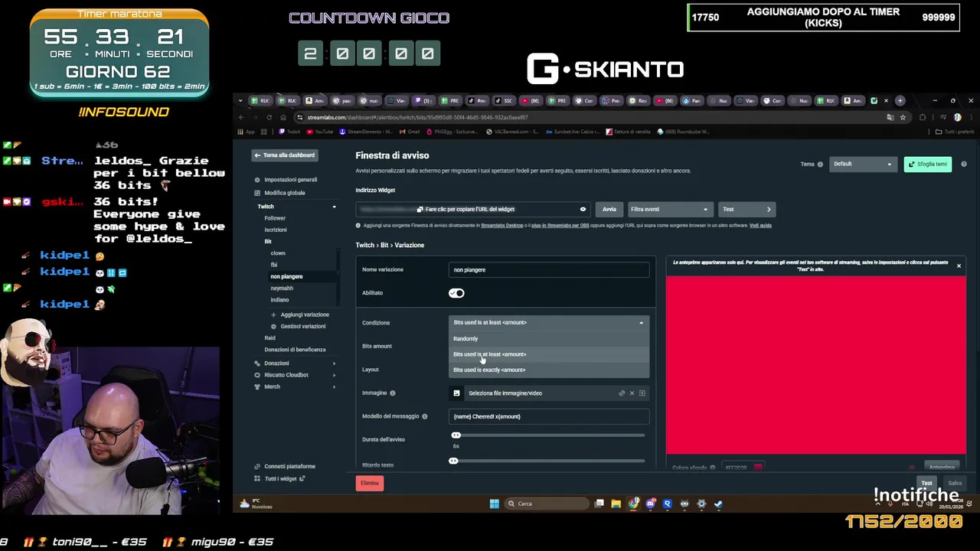
Task: Open the Twitch bookmark
Action: (291, 132)
